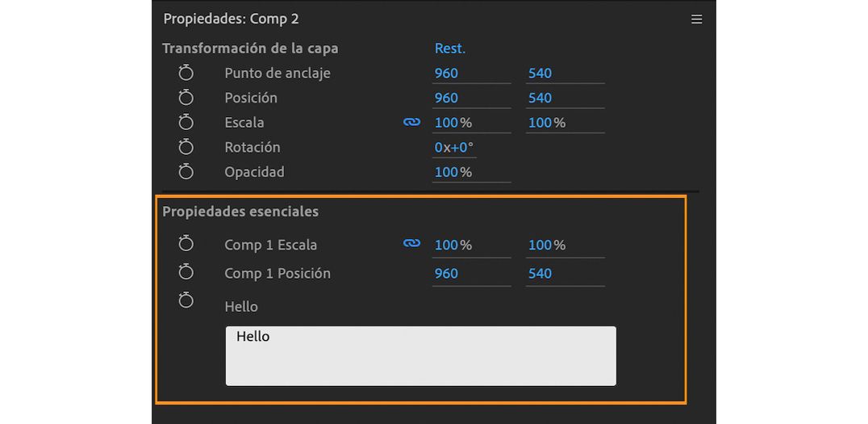Click the Posición Y value 540

[540, 98]
